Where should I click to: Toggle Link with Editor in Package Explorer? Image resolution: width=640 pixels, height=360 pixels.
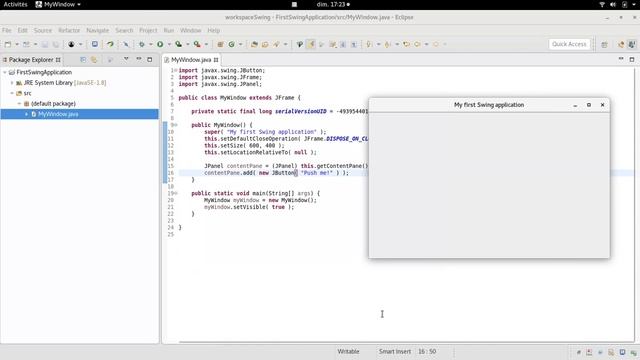click(x=94, y=60)
